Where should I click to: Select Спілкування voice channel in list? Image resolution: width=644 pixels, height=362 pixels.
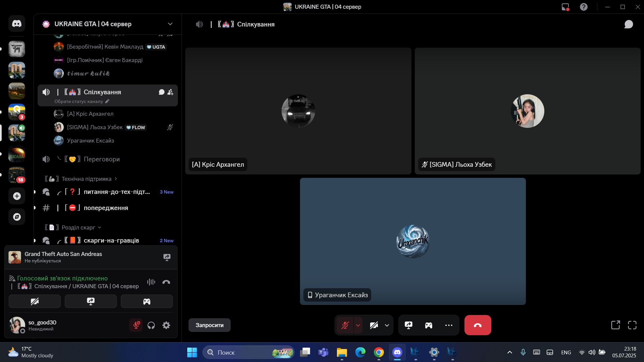pos(107,95)
